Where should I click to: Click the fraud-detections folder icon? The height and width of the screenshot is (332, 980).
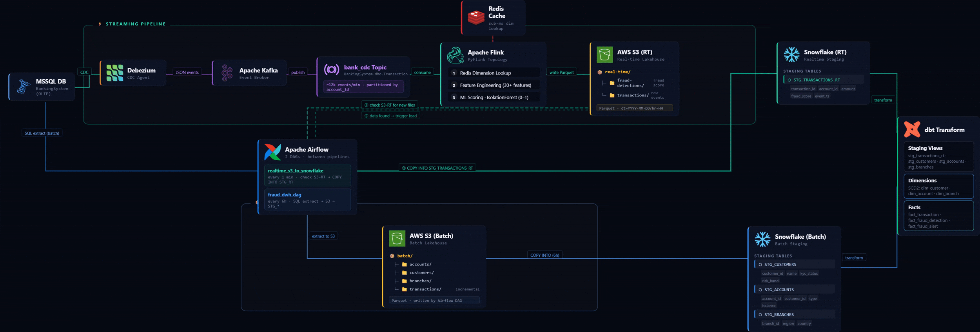[x=612, y=83]
